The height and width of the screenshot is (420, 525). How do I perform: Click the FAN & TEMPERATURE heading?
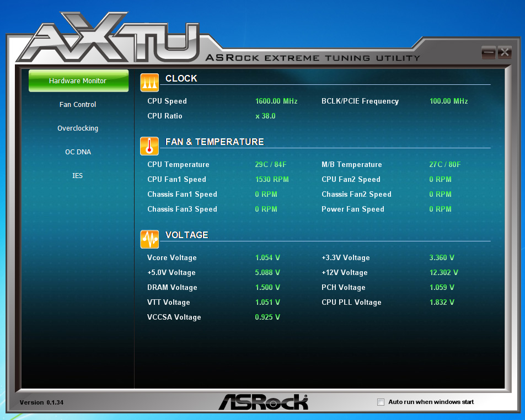[x=215, y=142]
